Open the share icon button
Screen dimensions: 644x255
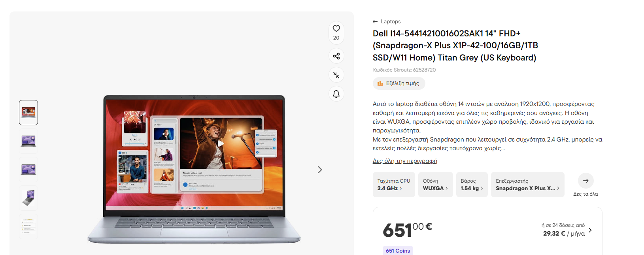pos(336,56)
